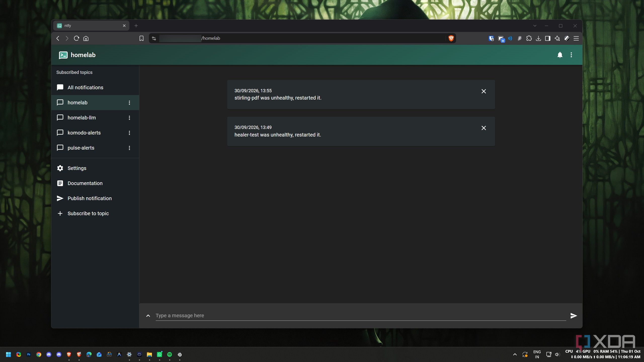Select the komodo-alerts topic
This screenshot has height=362, width=644.
(x=95, y=133)
